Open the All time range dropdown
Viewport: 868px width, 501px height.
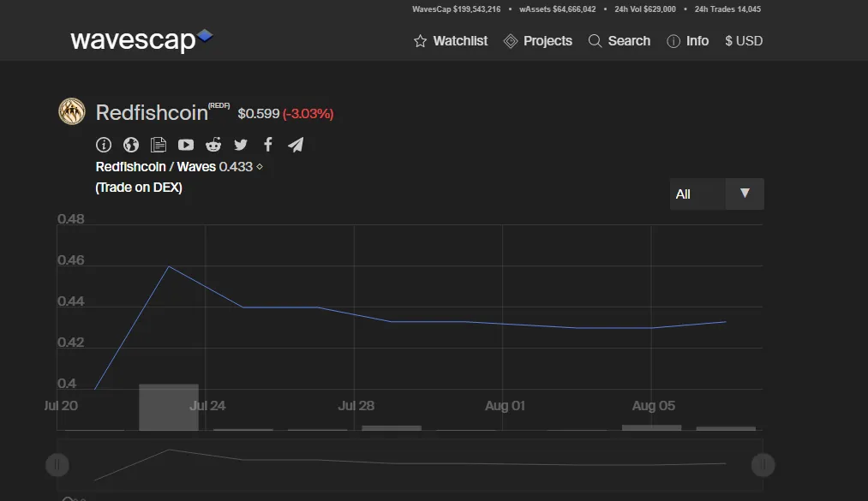click(717, 194)
